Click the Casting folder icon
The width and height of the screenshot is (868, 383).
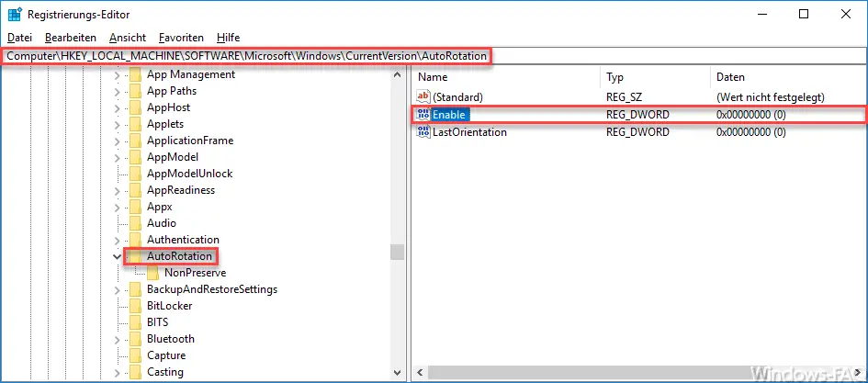pyautogui.click(x=135, y=372)
